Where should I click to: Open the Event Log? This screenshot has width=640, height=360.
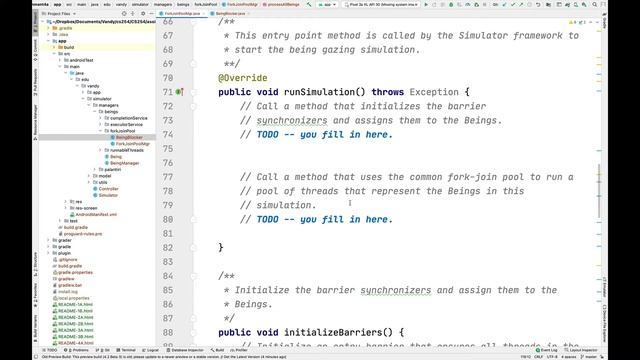point(547,350)
